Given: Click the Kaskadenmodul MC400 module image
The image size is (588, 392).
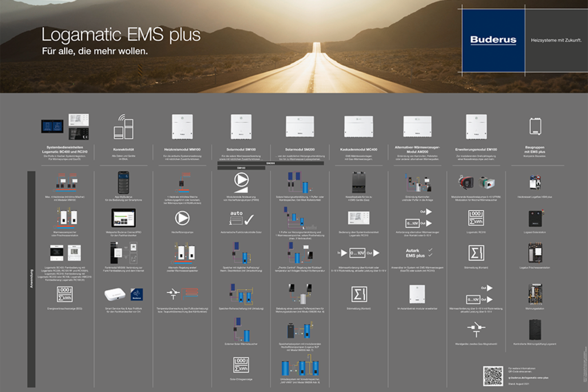Looking at the screenshot, I should (x=359, y=127).
